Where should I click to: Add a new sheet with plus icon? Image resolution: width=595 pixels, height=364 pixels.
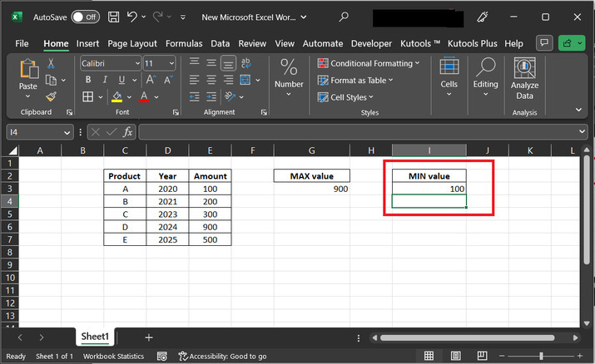pos(149,337)
